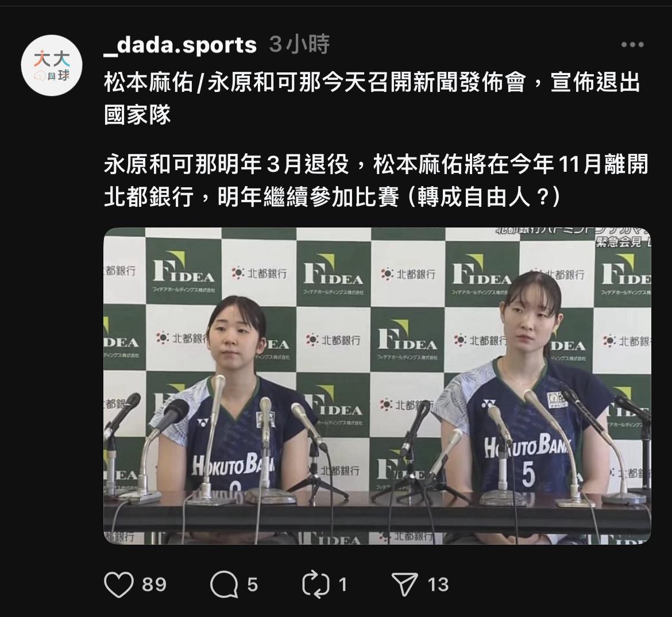Open the _dada.sports profile avatar

click(x=52, y=65)
